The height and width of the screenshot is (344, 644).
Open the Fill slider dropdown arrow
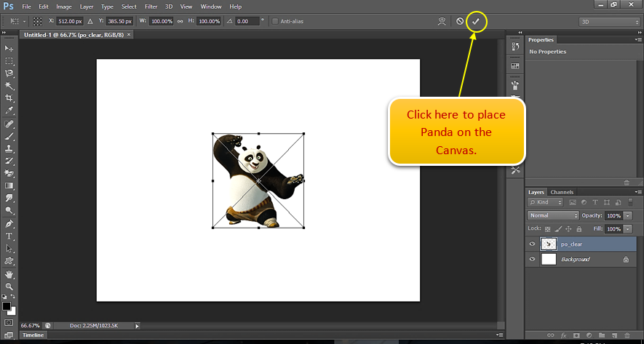click(628, 228)
